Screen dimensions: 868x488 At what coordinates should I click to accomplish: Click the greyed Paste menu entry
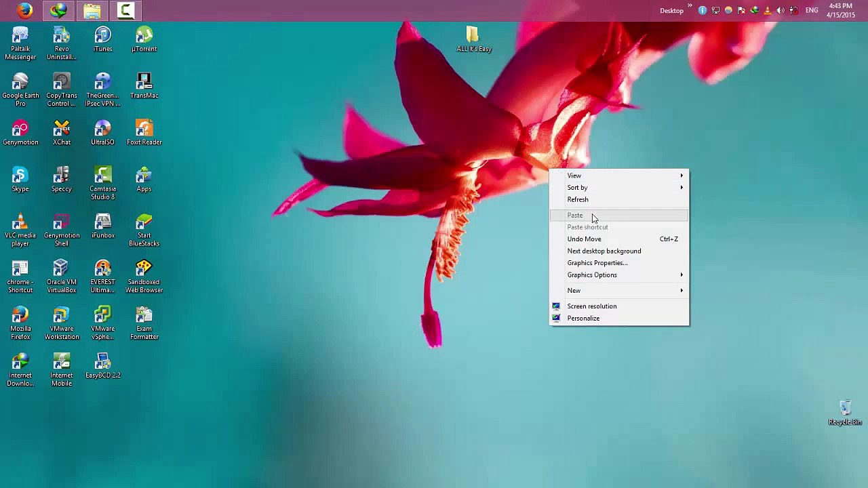[x=619, y=215]
